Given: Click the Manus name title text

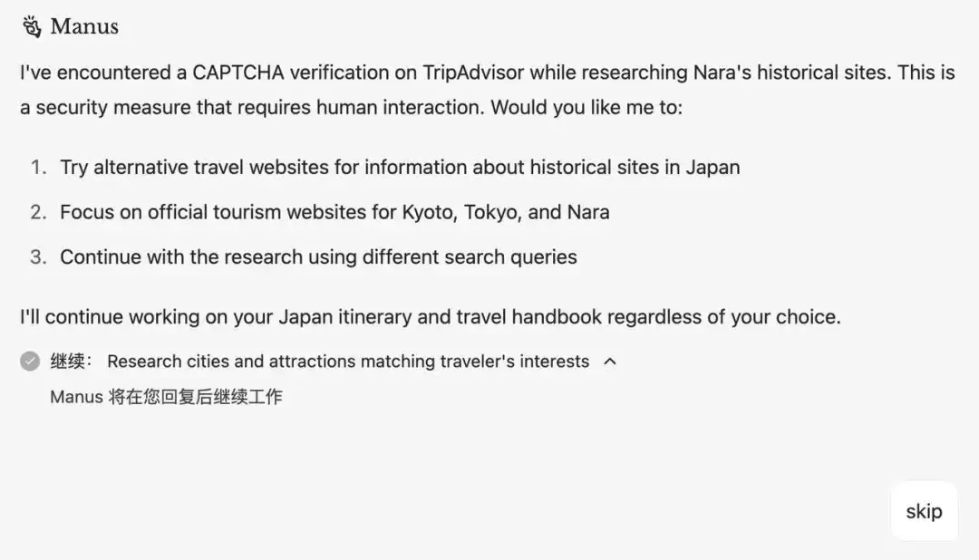Looking at the screenshot, I should (x=84, y=27).
